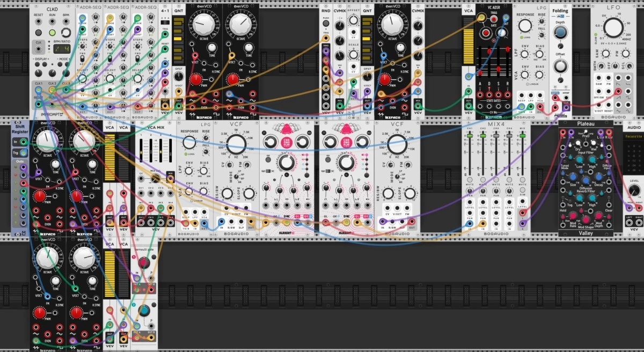This screenshot has width=644, height=352.
Task: Mute CH3 on the MIX4 mixer
Action: pyautogui.click(x=496, y=180)
